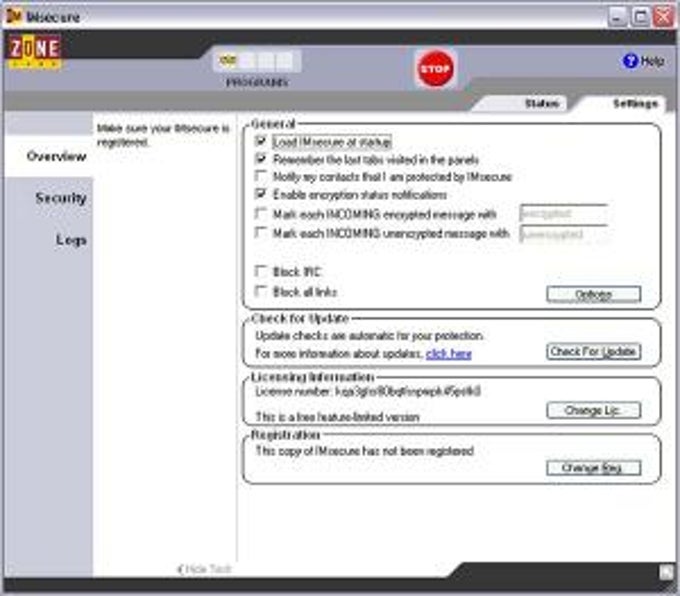Enable Mark each INCOMING encrypted message checkbox
The image size is (680, 596).
pos(261,213)
